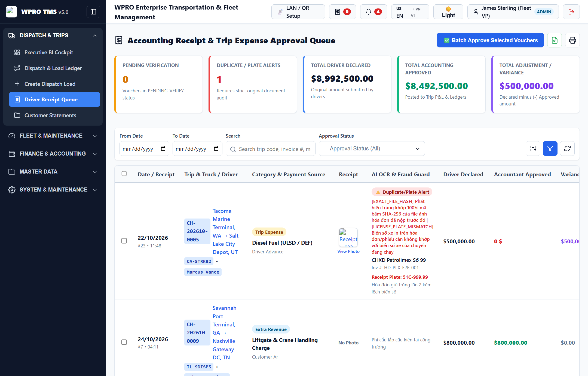Select the CH-202610-0009 voucher checkbox
The width and height of the screenshot is (588, 376).
(124, 342)
